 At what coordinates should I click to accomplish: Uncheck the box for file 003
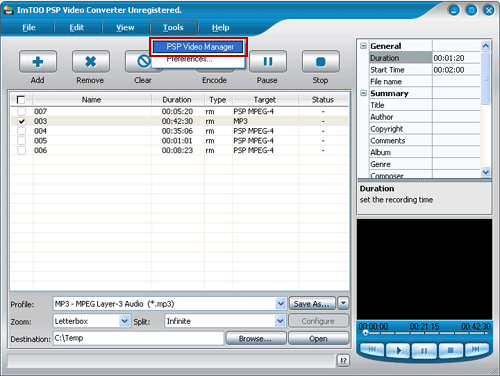(x=21, y=121)
